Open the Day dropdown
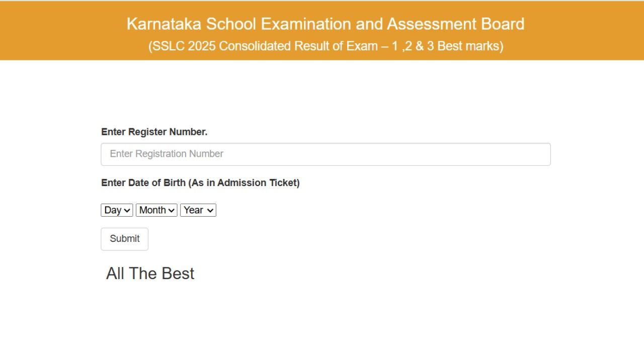 (117, 210)
